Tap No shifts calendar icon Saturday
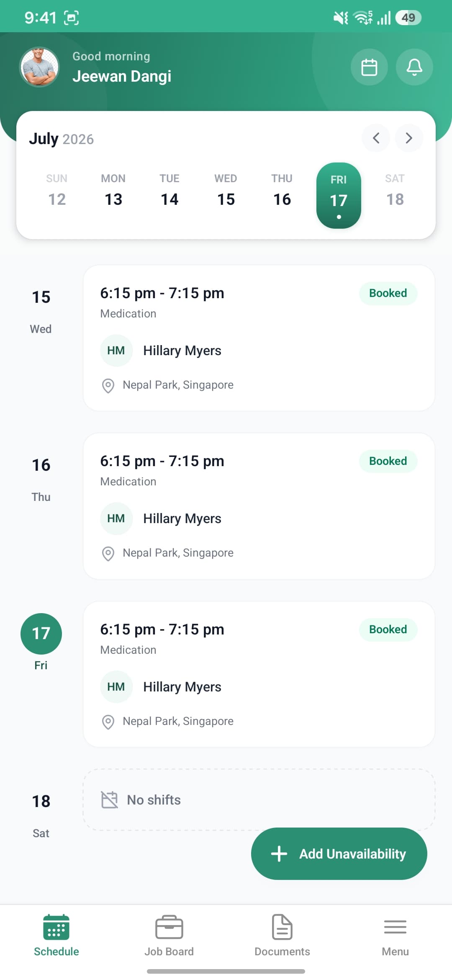452x980 pixels. click(110, 800)
